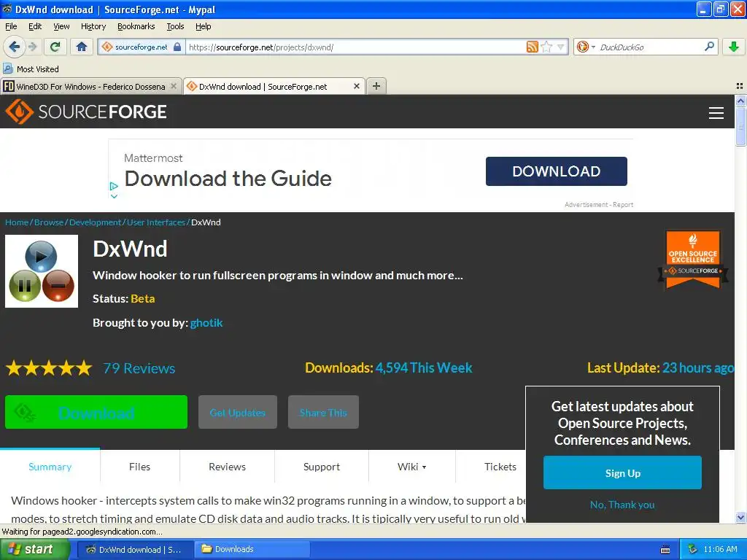This screenshot has height=560, width=747.
Task: Click the Forward arrow button
Action: [x=32, y=47]
